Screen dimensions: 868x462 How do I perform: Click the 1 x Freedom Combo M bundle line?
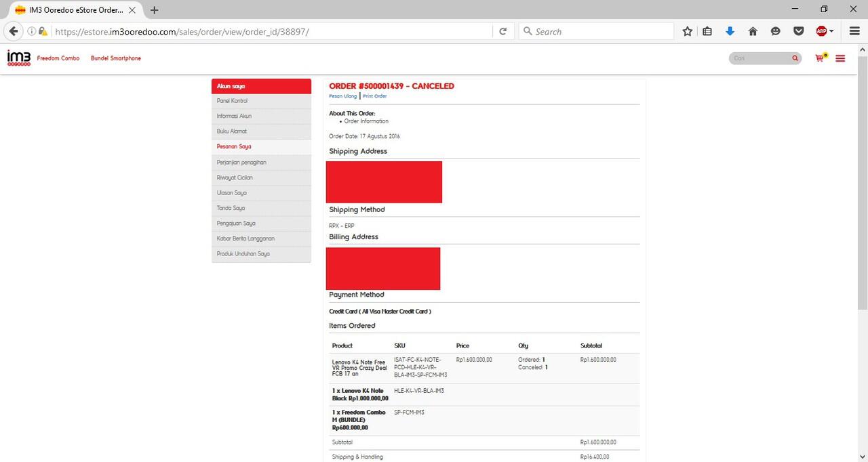(359, 420)
